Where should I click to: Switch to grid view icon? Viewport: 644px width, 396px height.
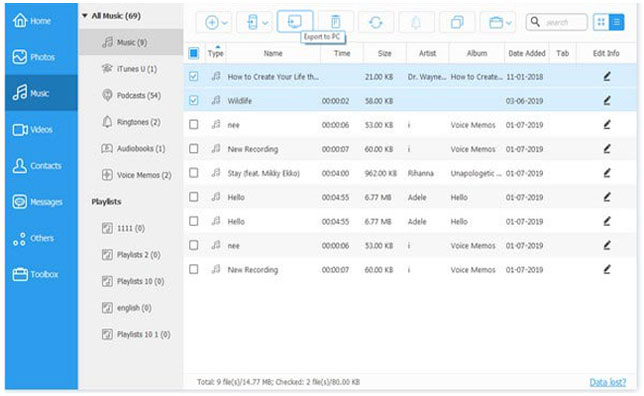[601, 22]
